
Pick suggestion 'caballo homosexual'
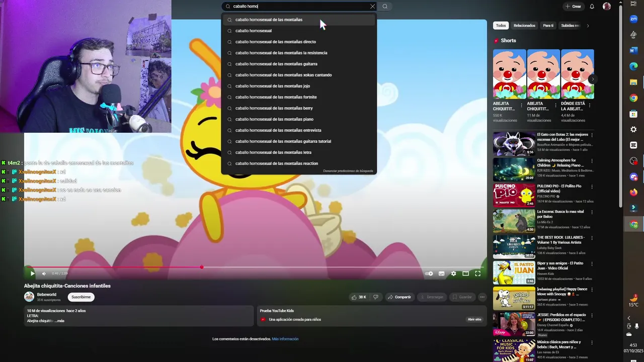tap(299, 31)
